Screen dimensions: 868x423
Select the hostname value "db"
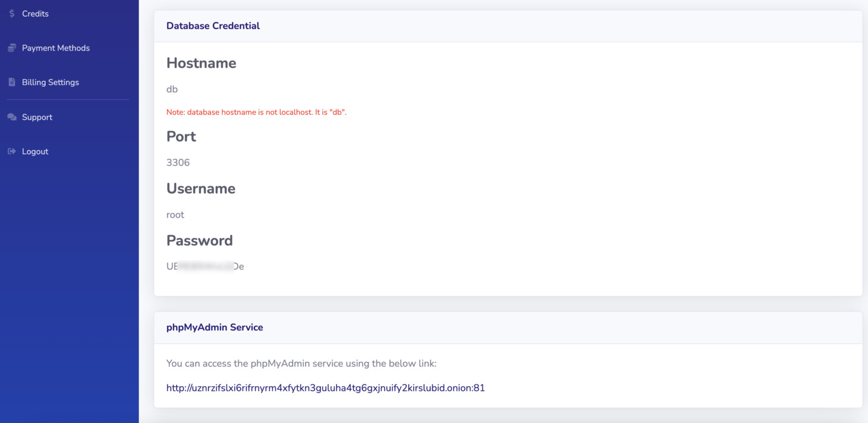172,89
